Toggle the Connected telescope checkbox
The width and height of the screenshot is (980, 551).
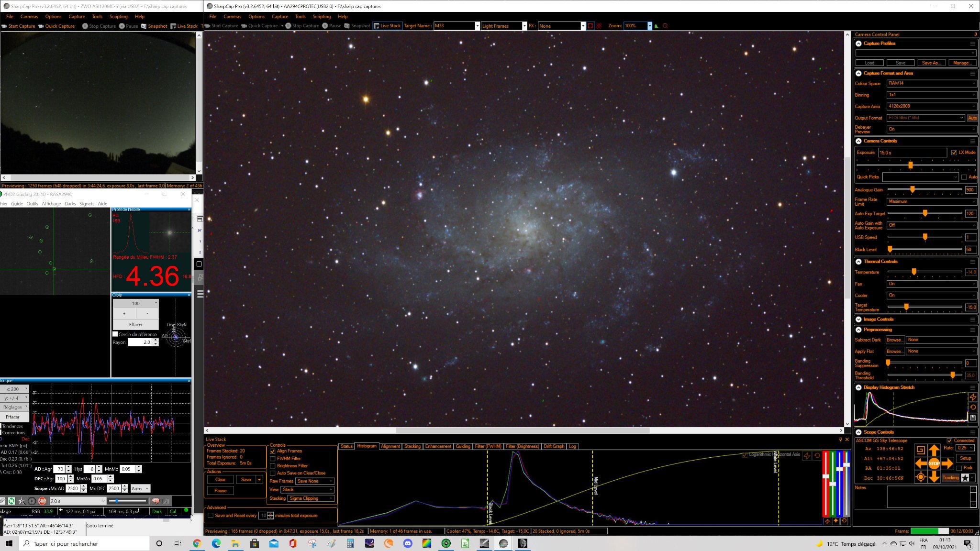[949, 441]
